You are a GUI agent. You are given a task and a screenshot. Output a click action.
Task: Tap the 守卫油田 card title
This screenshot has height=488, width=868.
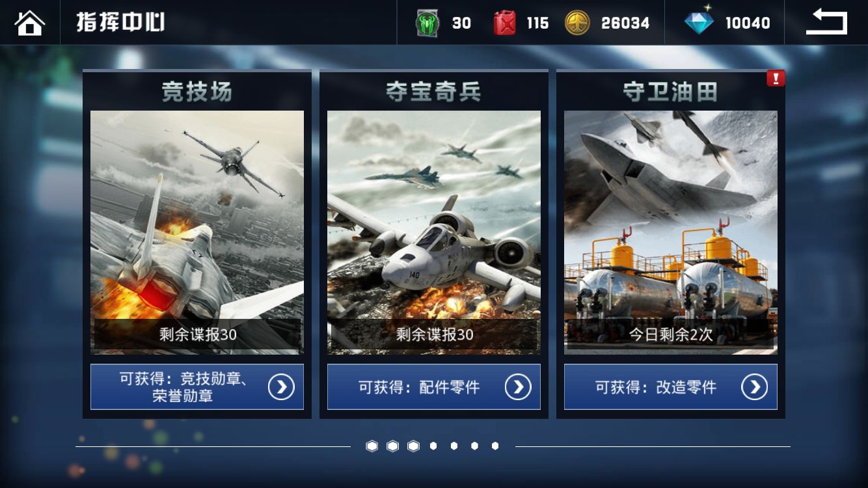tap(670, 92)
